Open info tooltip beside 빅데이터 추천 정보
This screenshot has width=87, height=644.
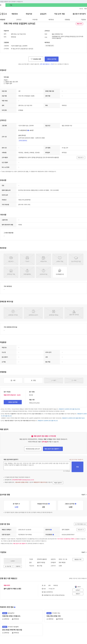tap(15, 607)
